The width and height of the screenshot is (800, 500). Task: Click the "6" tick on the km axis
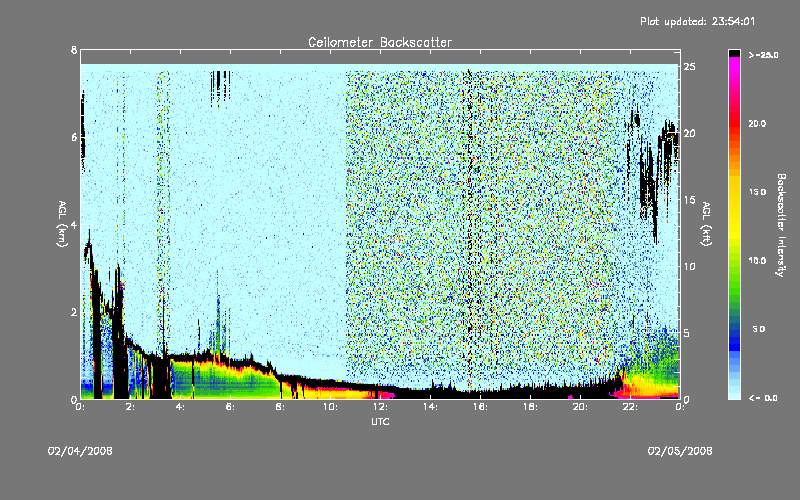point(74,137)
